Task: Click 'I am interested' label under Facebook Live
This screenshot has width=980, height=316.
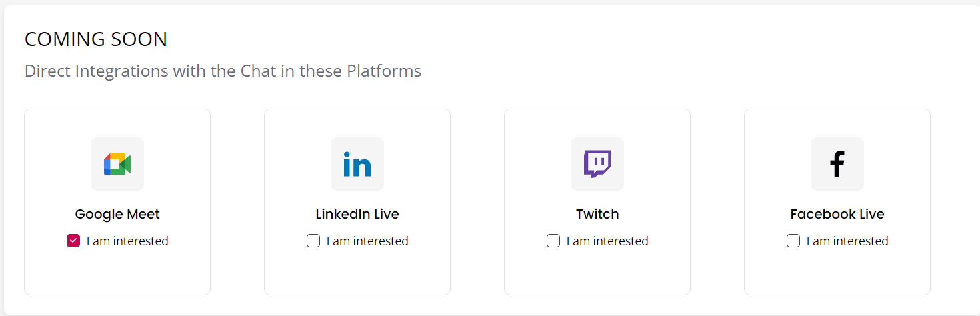Action: [x=847, y=241]
